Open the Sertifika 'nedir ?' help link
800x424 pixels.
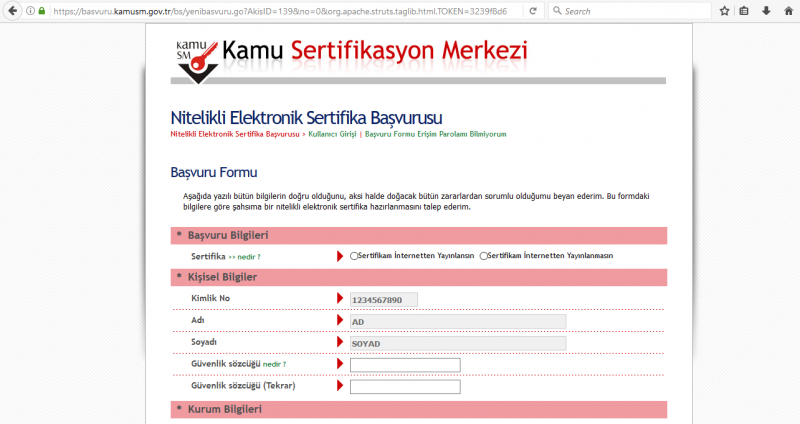click(244, 257)
